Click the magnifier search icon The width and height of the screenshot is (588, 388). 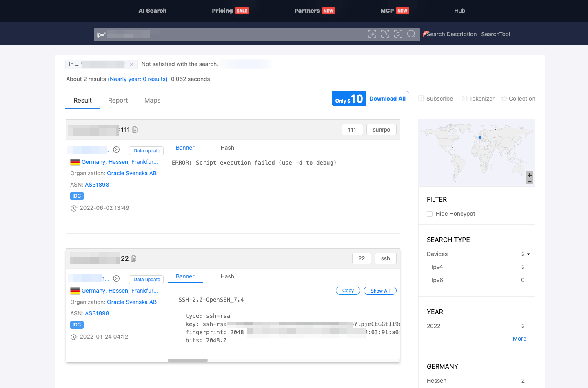(x=411, y=34)
